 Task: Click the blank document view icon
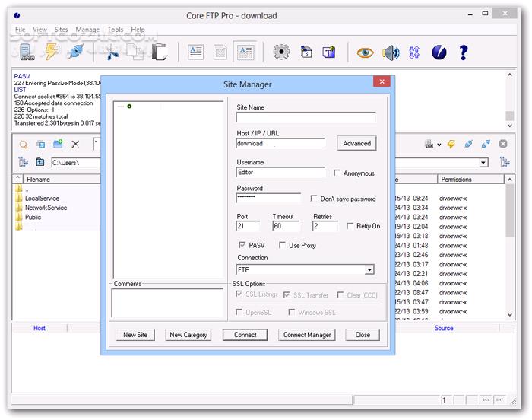(220, 52)
